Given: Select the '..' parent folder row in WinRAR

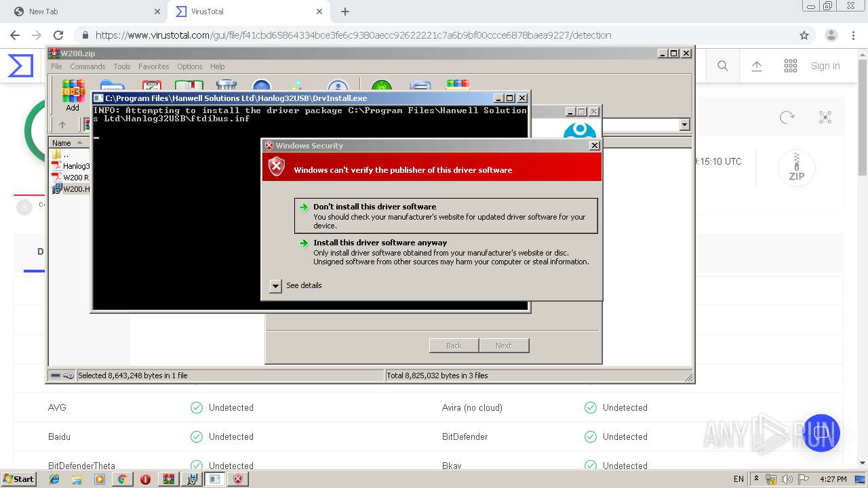Looking at the screenshot, I should [68, 155].
